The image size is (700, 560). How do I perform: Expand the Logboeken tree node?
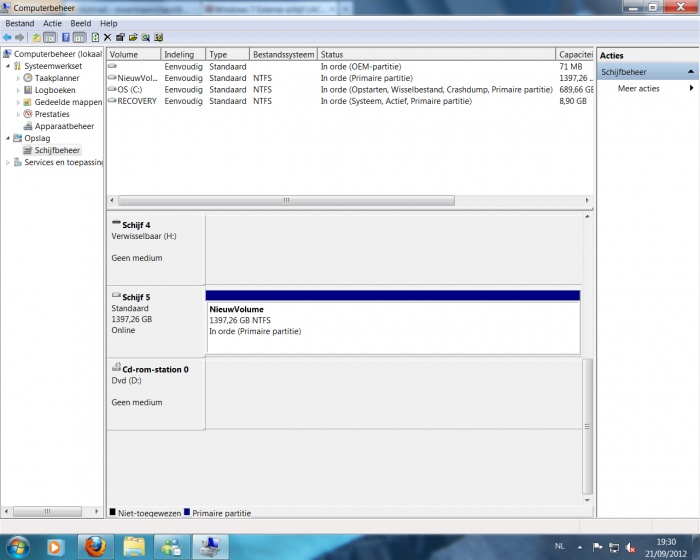[18, 90]
